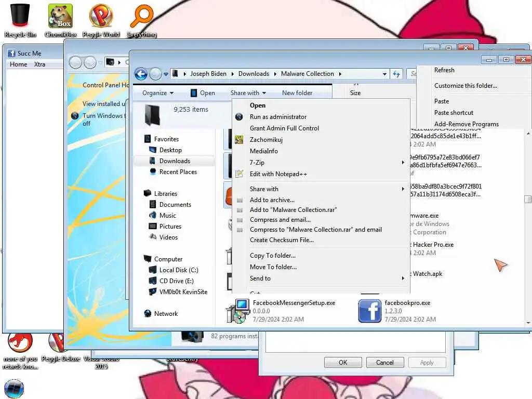532x399 pixels.
Task: Click the file list vertical scrollbar thumb
Action: click(x=528, y=199)
